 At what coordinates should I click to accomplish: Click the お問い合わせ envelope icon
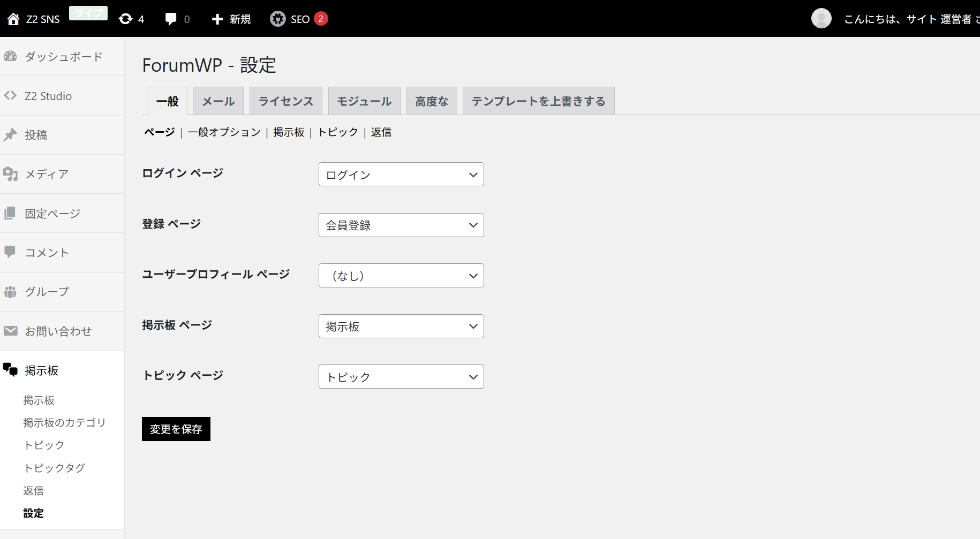click(x=10, y=331)
